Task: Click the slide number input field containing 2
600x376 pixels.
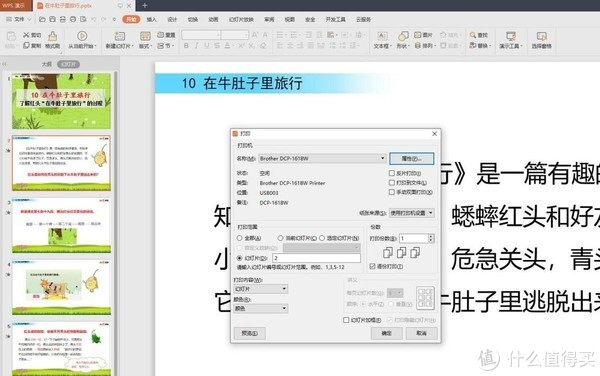Action: tap(316, 258)
